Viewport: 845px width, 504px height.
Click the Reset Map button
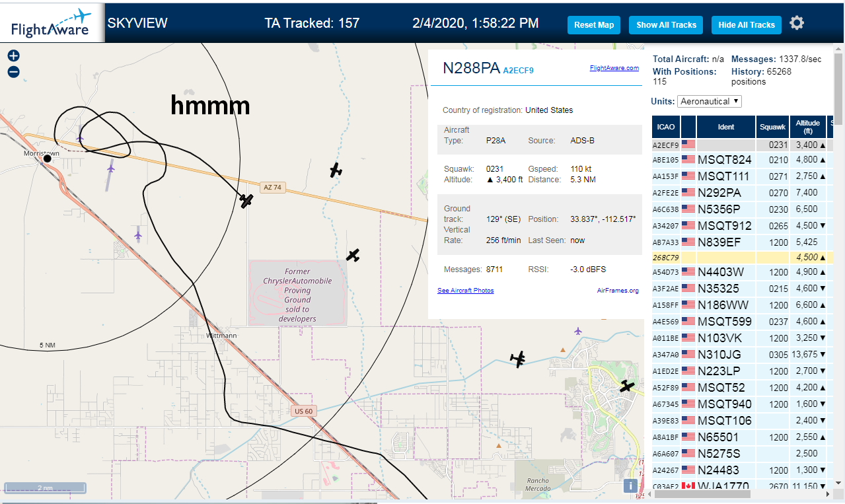coord(594,25)
